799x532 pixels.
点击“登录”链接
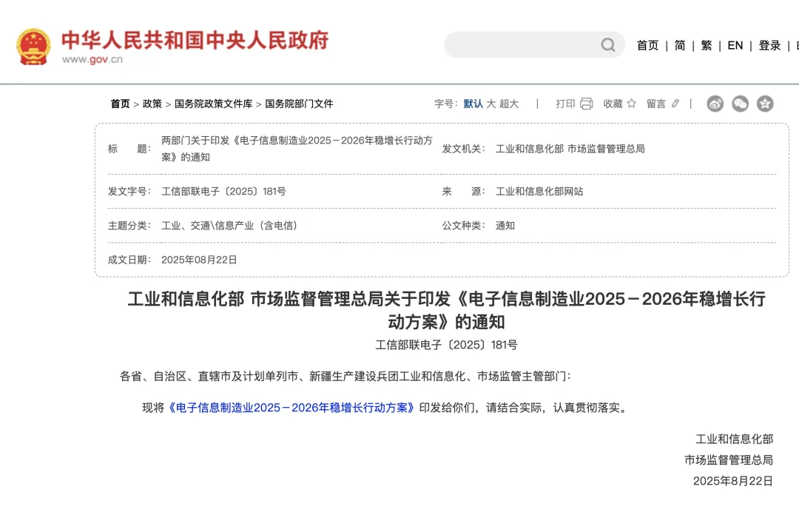pos(769,45)
